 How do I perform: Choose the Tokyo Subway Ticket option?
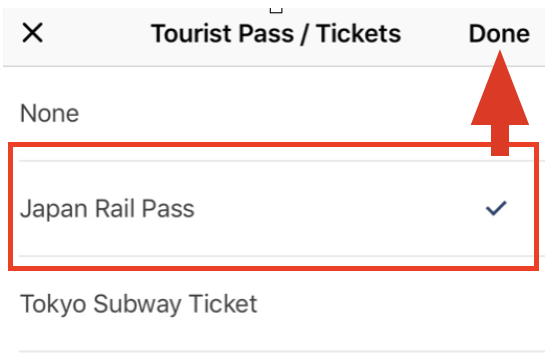[275, 303]
